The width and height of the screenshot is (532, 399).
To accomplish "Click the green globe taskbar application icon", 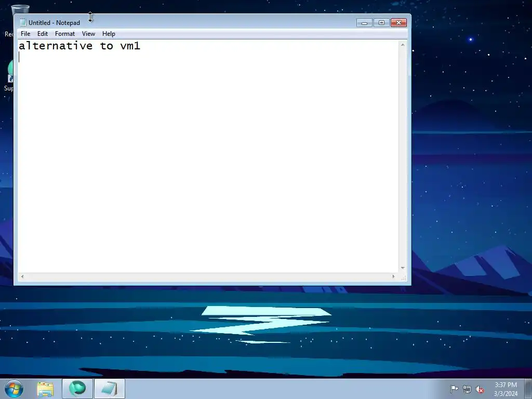I will coord(77,389).
